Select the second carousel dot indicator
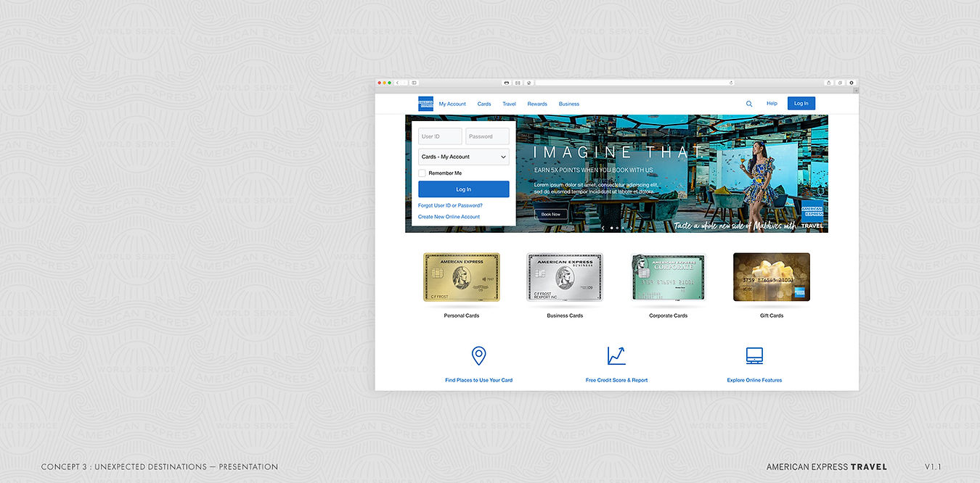 point(617,228)
